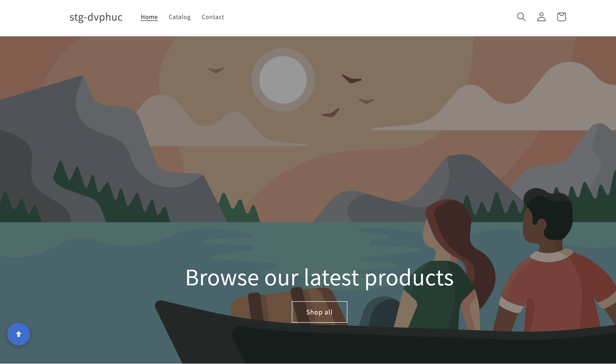This screenshot has height=364, width=616.
Task: Go to the Home menu item
Action: (149, 17)
